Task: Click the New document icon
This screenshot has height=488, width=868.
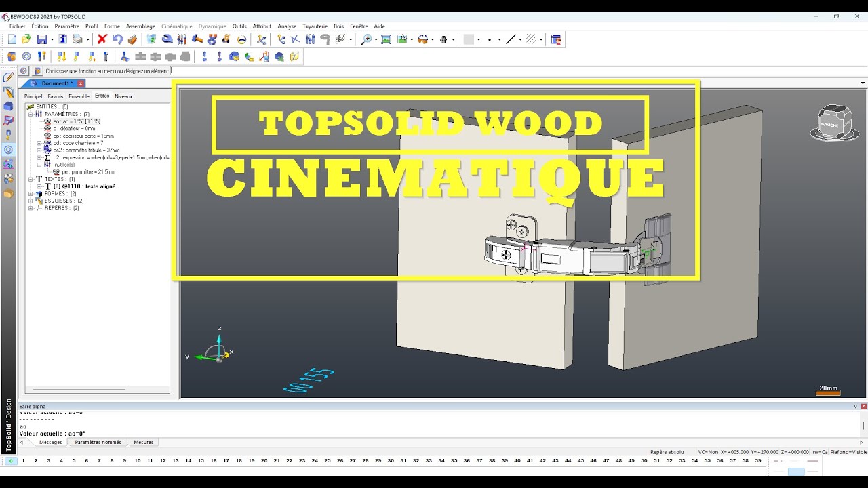Action: tap(12, 39)
